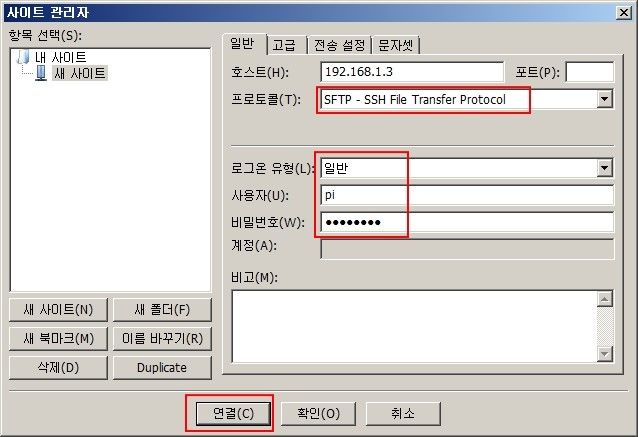Open the 프로토콜 dropdown arrow
This screenshot has height=437, width=638.
(x=605, y=99)
